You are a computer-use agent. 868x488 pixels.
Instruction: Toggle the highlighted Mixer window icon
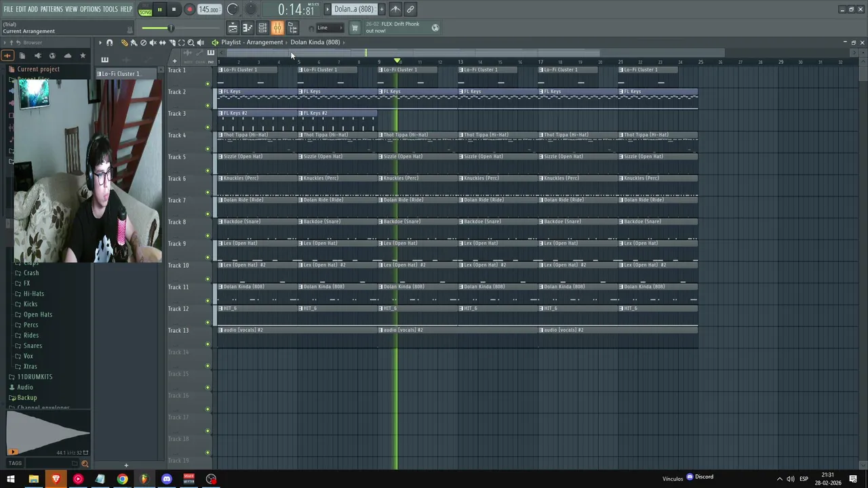click(x=277, y=28)
